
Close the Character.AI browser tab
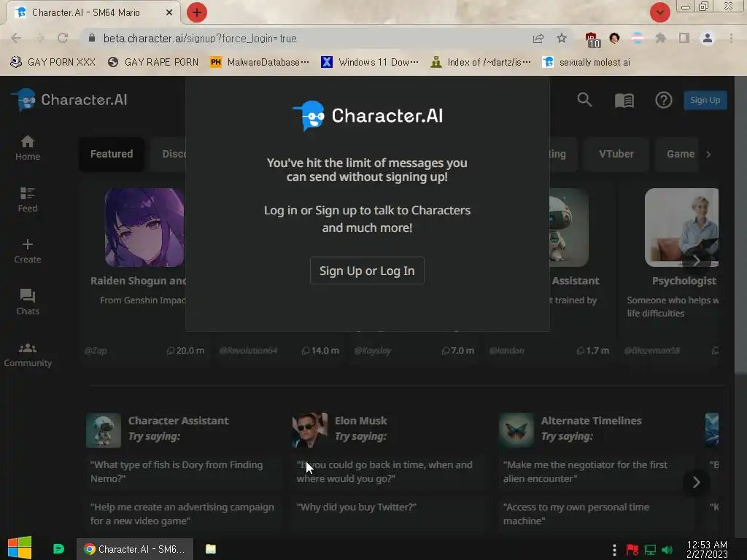[x=169, y=13]
